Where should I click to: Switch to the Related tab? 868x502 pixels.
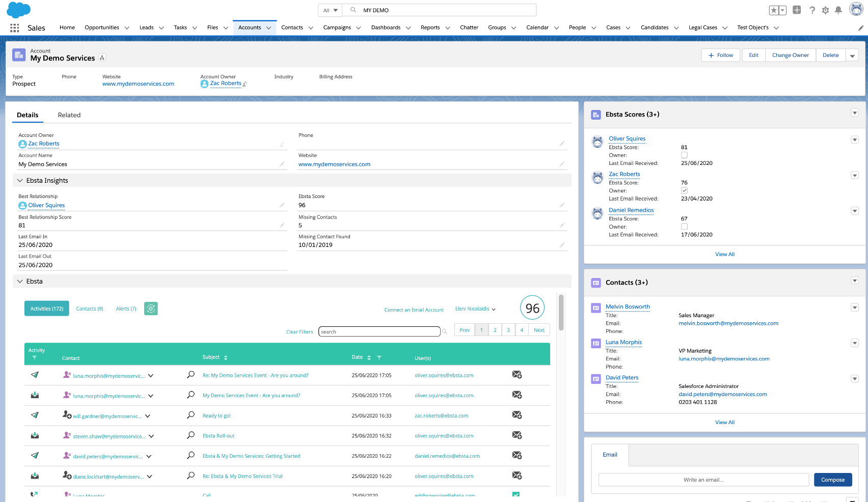[x=69, y=115]
